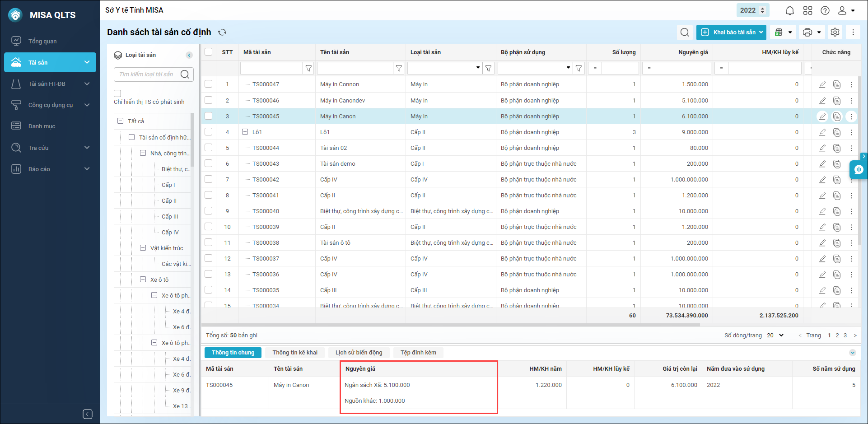Open the apps grid icon
This screenshot has width=868, height=424.
[x=807, y=10]
